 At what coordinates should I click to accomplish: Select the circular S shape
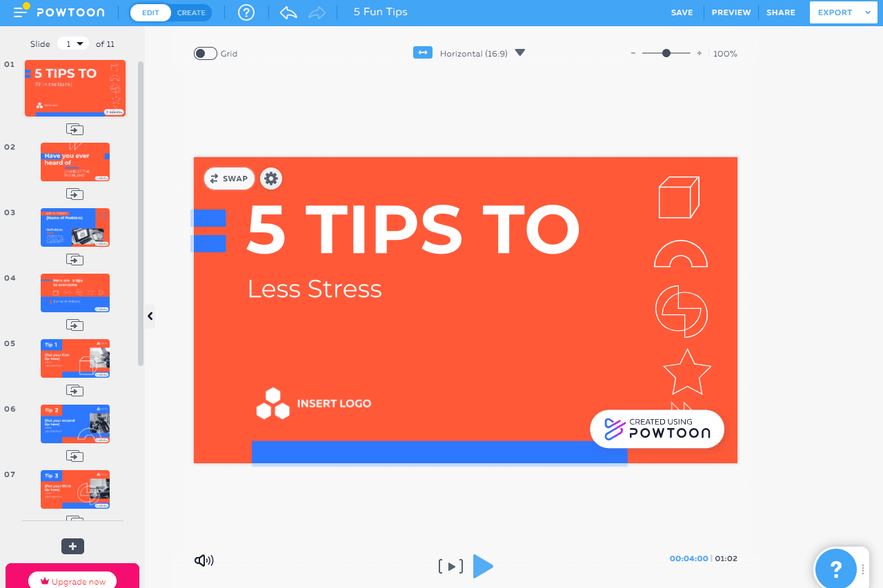681,311
